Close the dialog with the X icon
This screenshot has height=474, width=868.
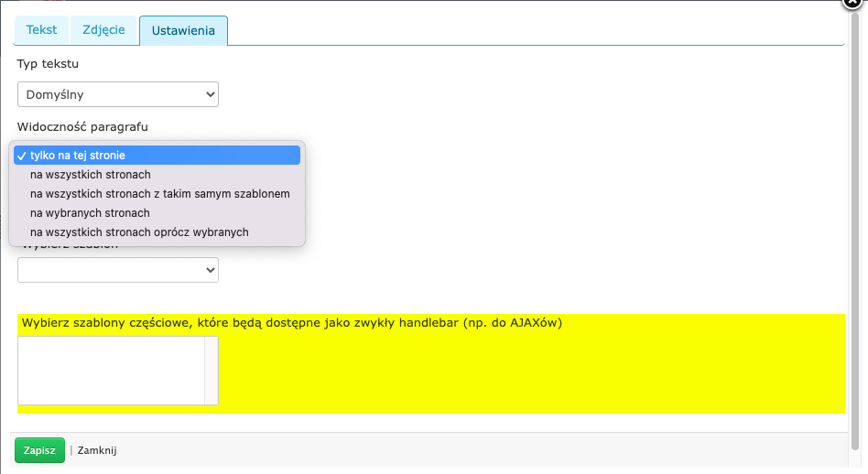855,5
